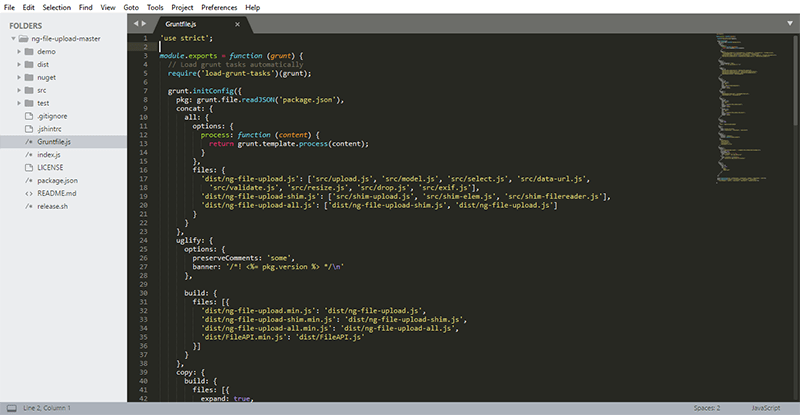The image size is (800, 415).
Task: Expand the nuget folder arrow
Action: [x=19, y=78]
